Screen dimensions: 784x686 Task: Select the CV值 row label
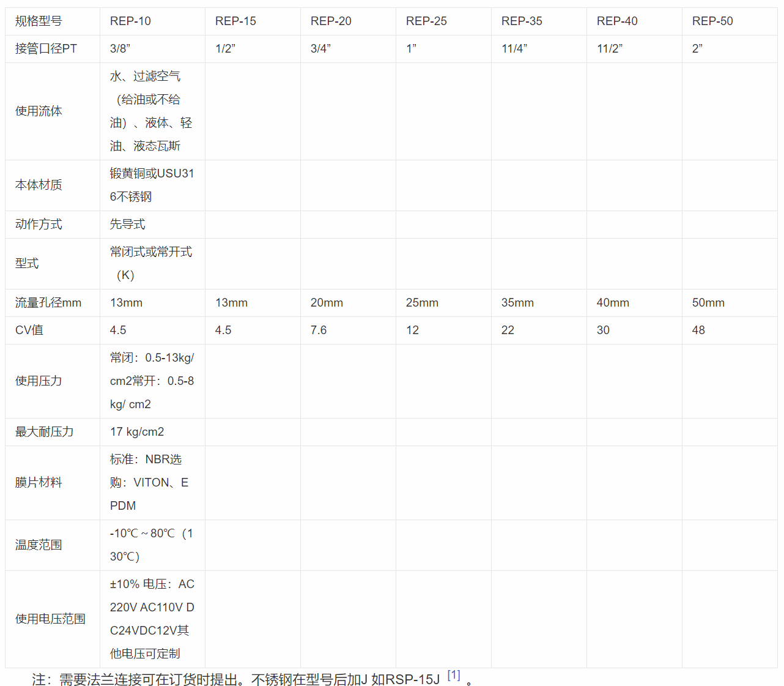29,330
